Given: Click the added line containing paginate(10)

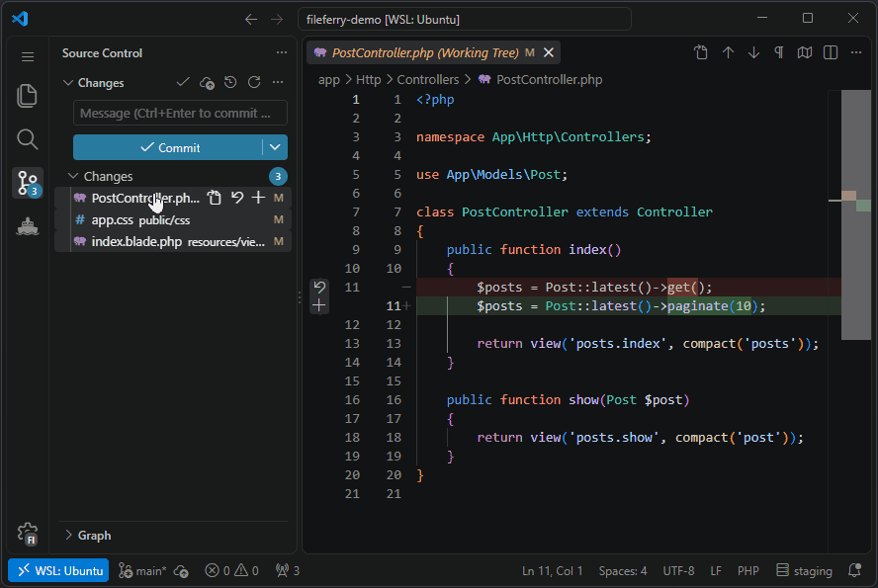Looking at the screenshot, I should (628, 306).
